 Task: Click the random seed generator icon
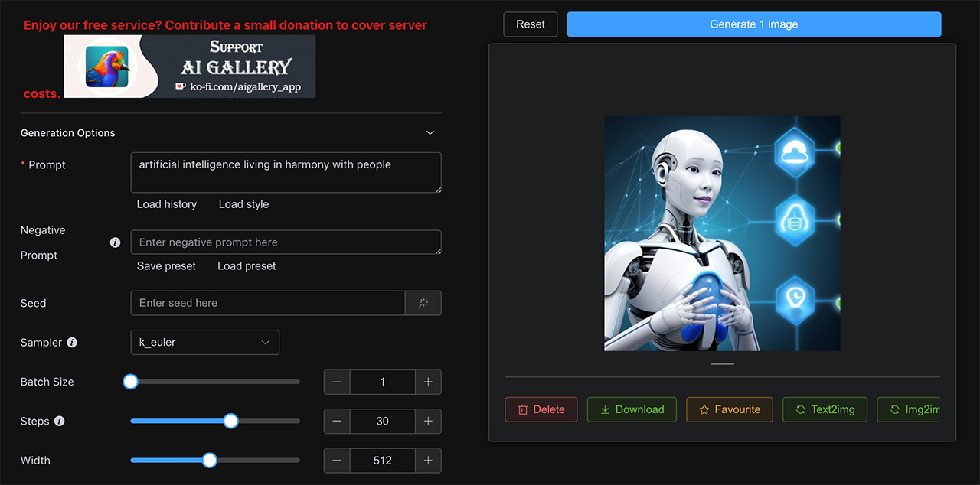[423, 303]
